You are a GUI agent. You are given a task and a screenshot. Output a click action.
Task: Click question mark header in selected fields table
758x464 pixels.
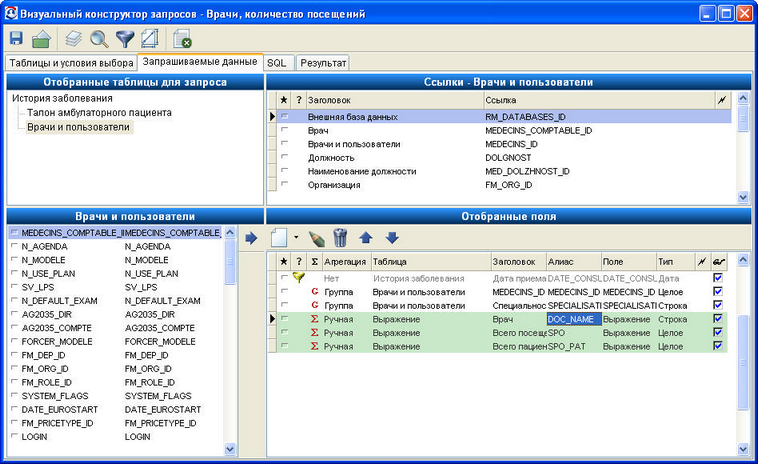point(299,261)
